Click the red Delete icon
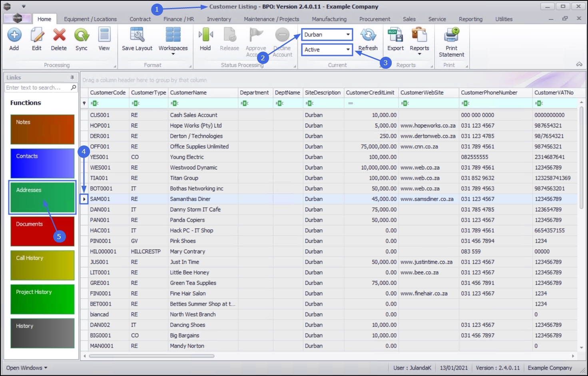The height and width of the screenshot is (376, 588). 59,35
